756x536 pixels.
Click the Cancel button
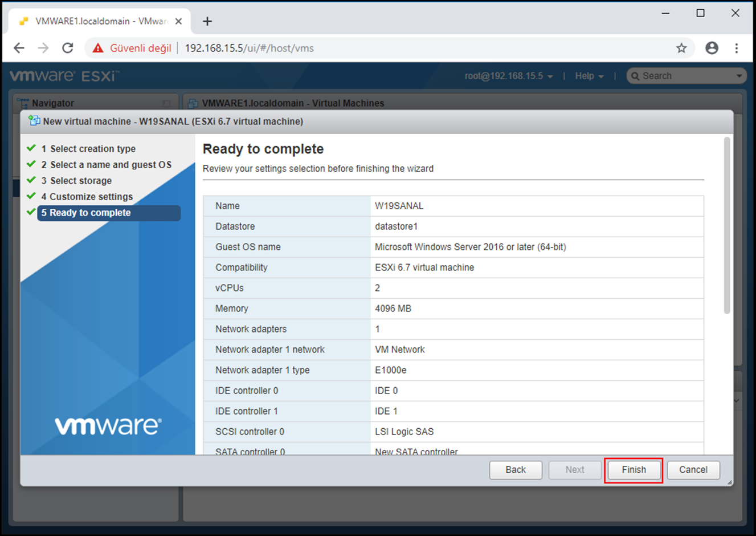point(693,470)
